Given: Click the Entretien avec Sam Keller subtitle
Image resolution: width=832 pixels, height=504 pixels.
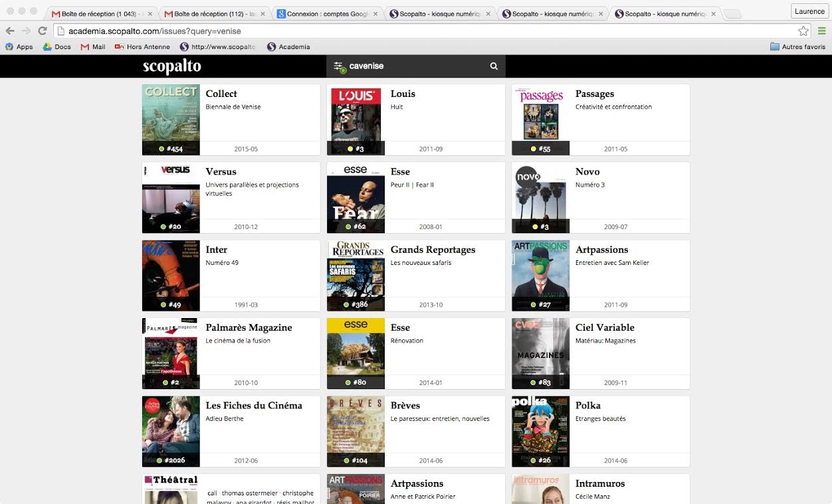Looking at the screenshot, I should point(612,263).
